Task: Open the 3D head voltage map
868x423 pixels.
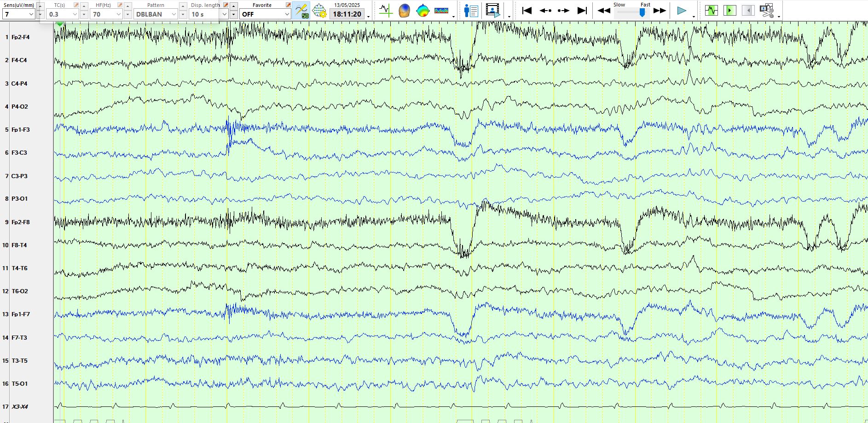Action: click(x=404, y=11)
